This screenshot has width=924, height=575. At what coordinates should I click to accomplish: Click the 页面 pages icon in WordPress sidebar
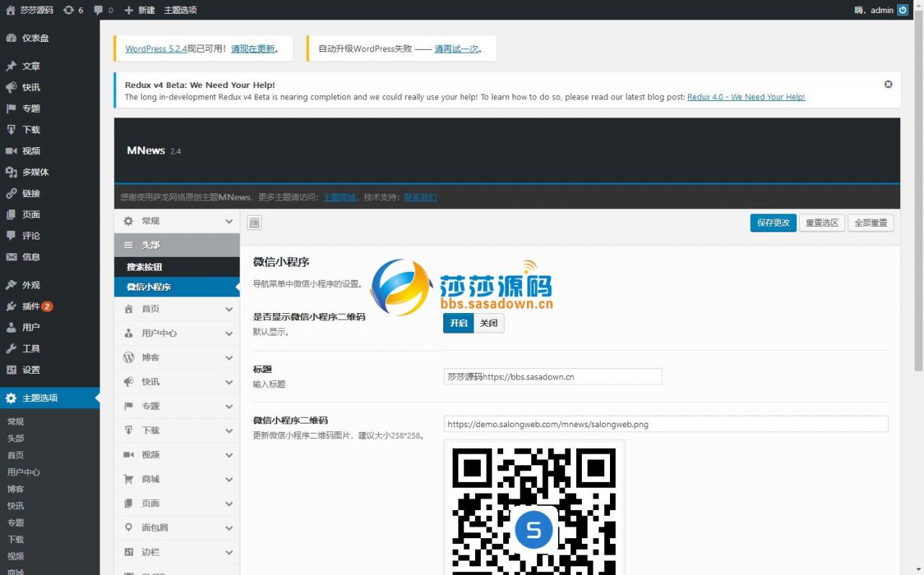pyautogui.click(x=11, y=214)
